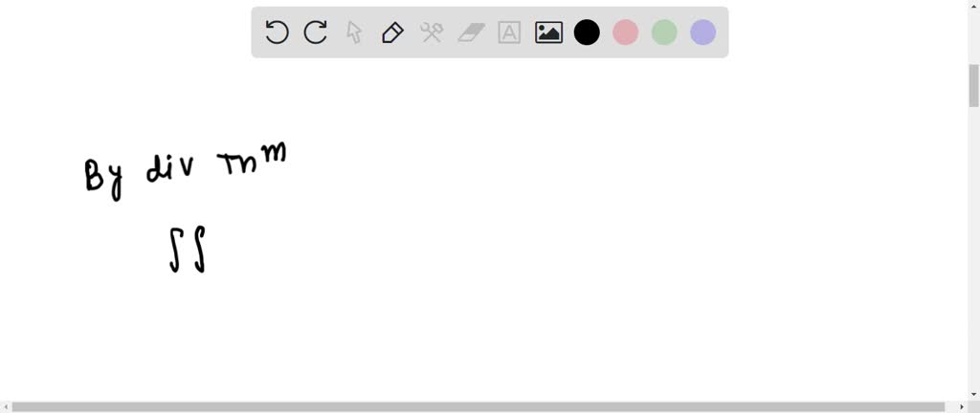Select the pointer selection tool
Screen dimensions: 980x413
coord(354,33)
